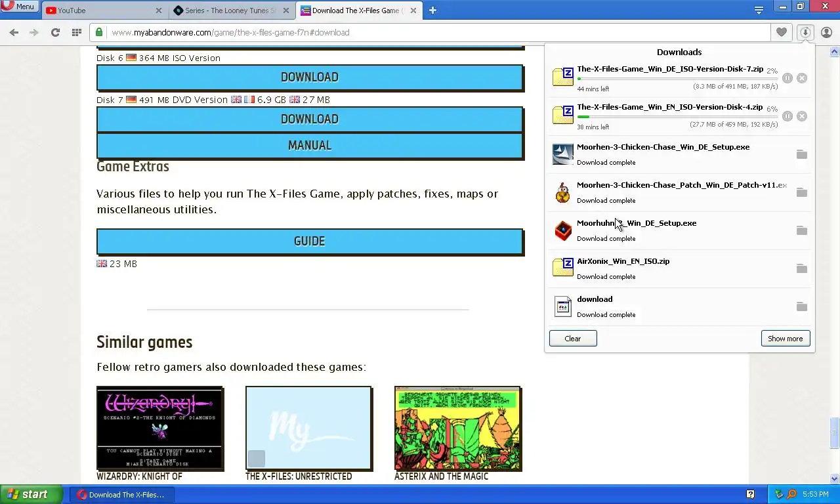Download Disk 7 DVD version

click(310, 119)
